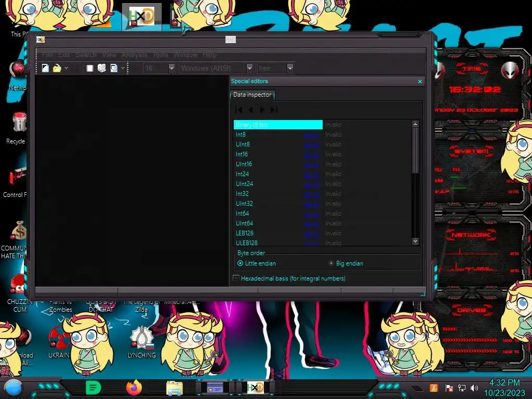Screen dimensions: 532x399
Task: Close the Special editors panel
Action: pos(420,82)
